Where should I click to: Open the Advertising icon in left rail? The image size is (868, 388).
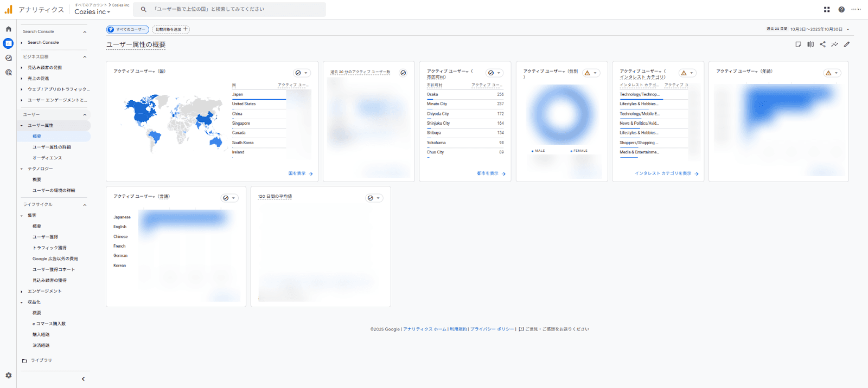[8, 72]
